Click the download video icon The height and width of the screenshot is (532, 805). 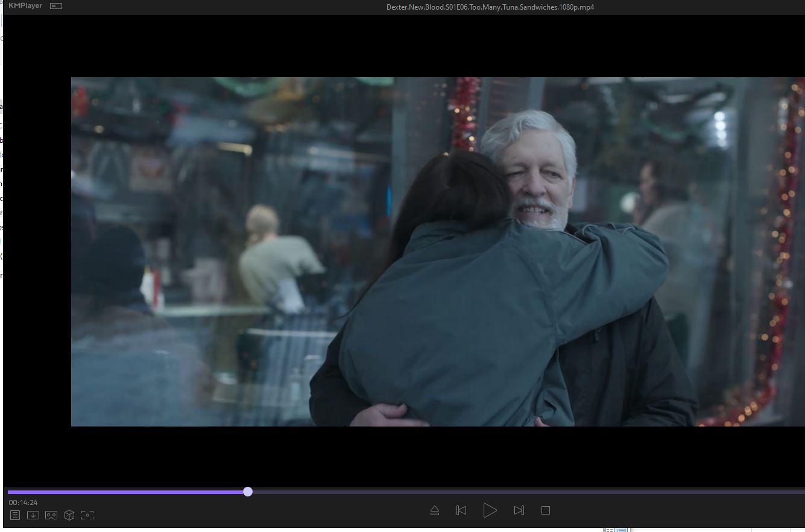point(33,515)
